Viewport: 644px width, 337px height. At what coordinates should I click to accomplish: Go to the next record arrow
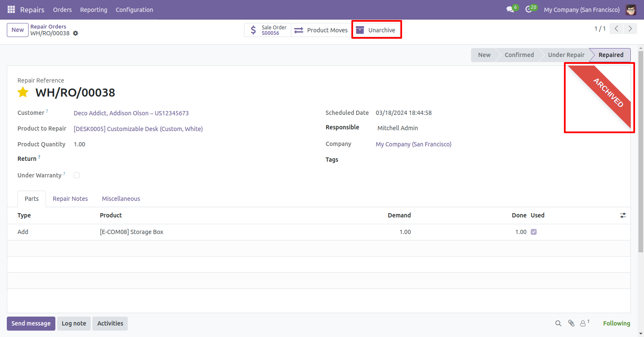click(x=629, y=29)
